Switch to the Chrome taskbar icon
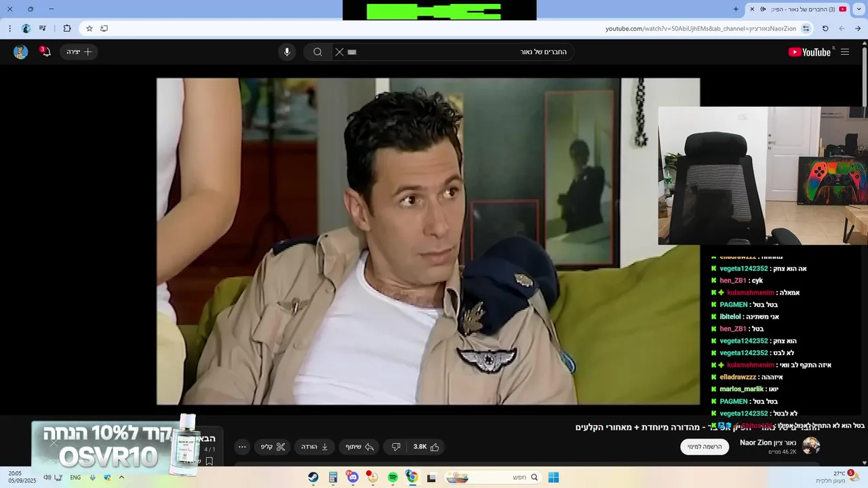868x488 pixels. [412, 477]
